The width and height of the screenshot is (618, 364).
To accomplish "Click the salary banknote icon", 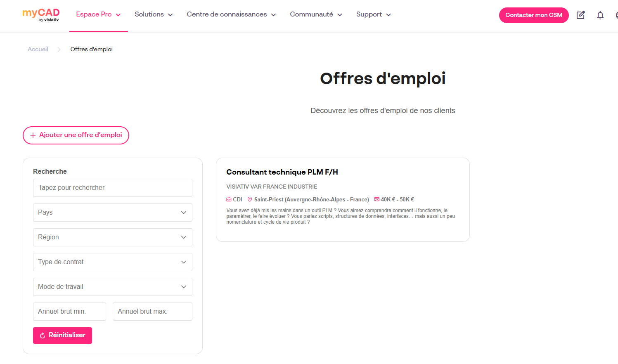I will 376,199.
